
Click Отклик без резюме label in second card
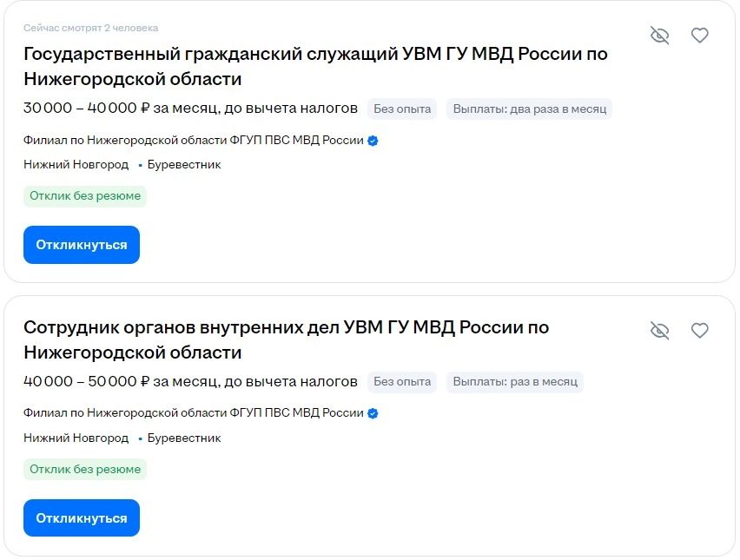85,470
